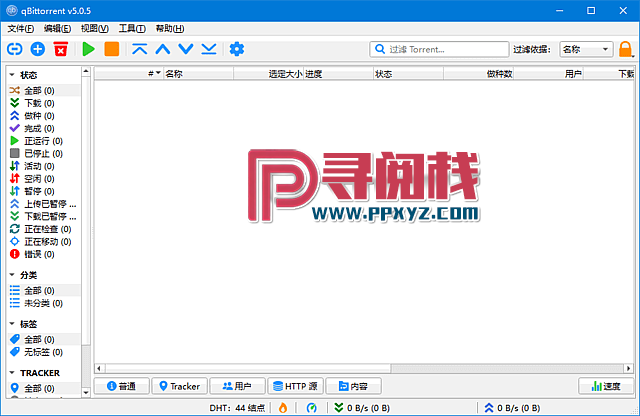The image size is (640, 416).
Task: Collapse the 分类 section
Action: click(x=12, y=275)
